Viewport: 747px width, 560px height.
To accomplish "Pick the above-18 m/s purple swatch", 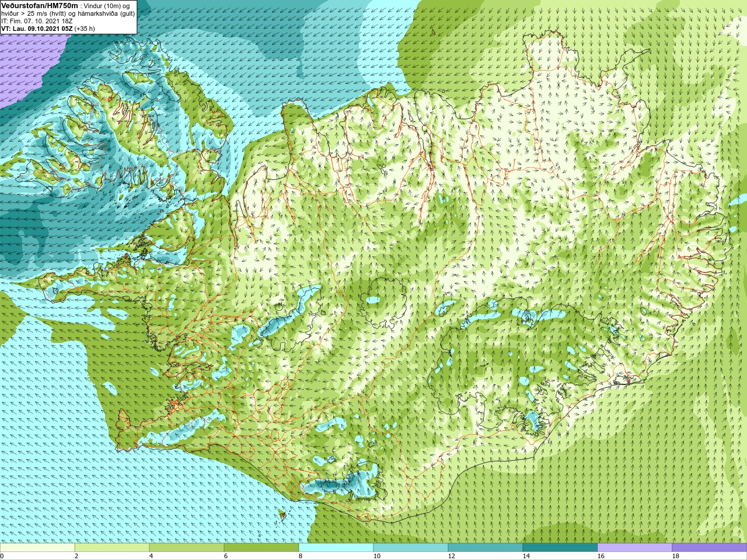I will pyautogui.click(x=710, y=548).
